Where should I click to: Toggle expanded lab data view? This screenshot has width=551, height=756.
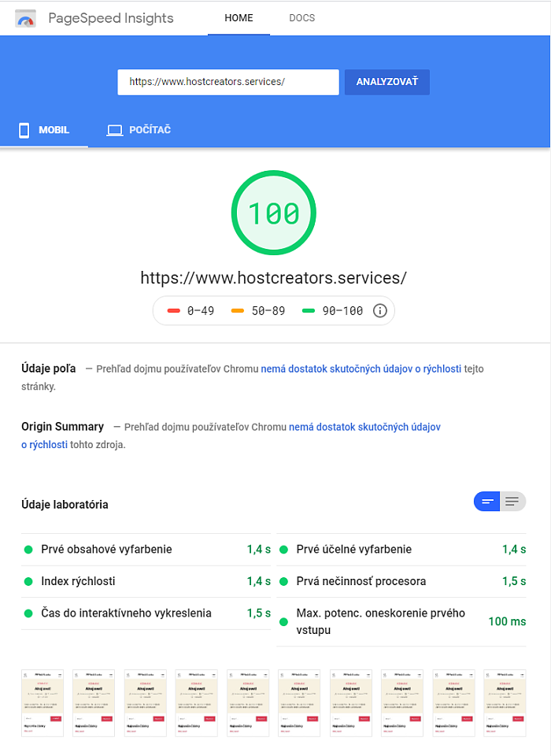coord(513,502)
